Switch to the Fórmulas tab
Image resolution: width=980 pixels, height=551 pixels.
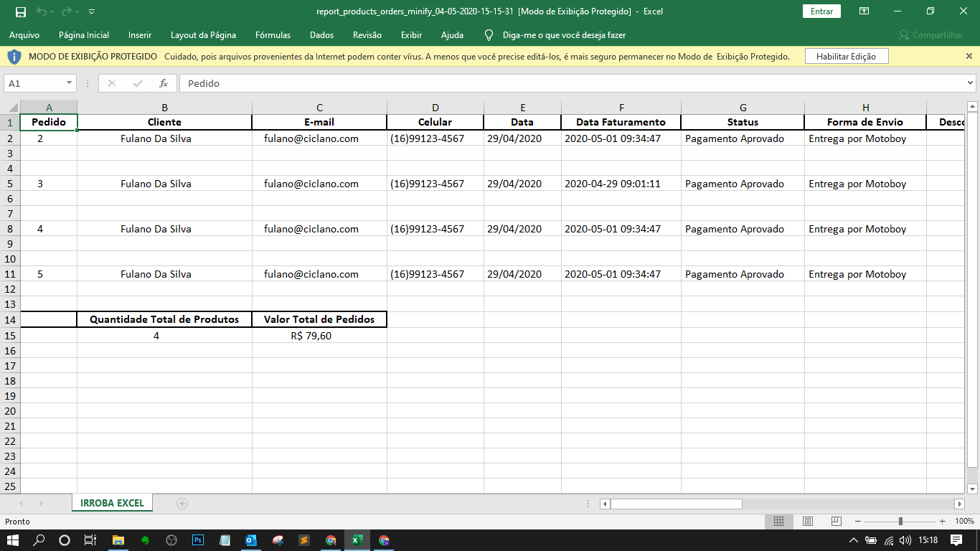click(273, 34)
